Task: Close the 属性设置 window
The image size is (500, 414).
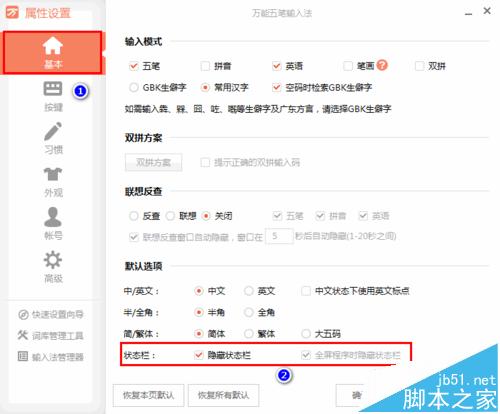Action: (x=487, y=11)
